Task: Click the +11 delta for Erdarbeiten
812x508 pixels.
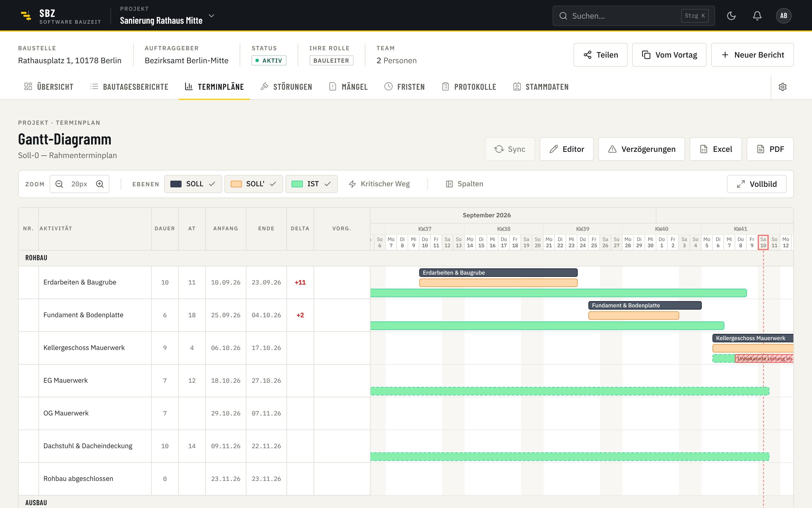Action: point(300,282)
